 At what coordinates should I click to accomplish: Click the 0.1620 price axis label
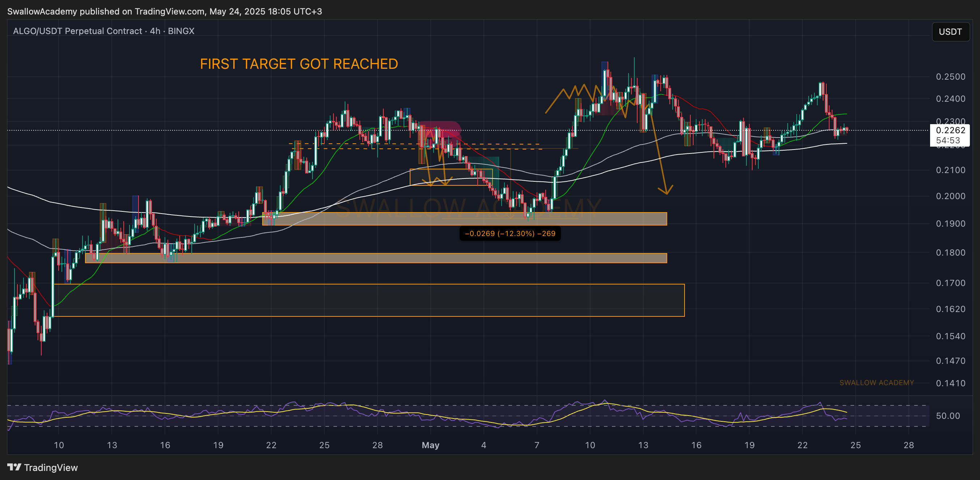[x=950, y=309]
